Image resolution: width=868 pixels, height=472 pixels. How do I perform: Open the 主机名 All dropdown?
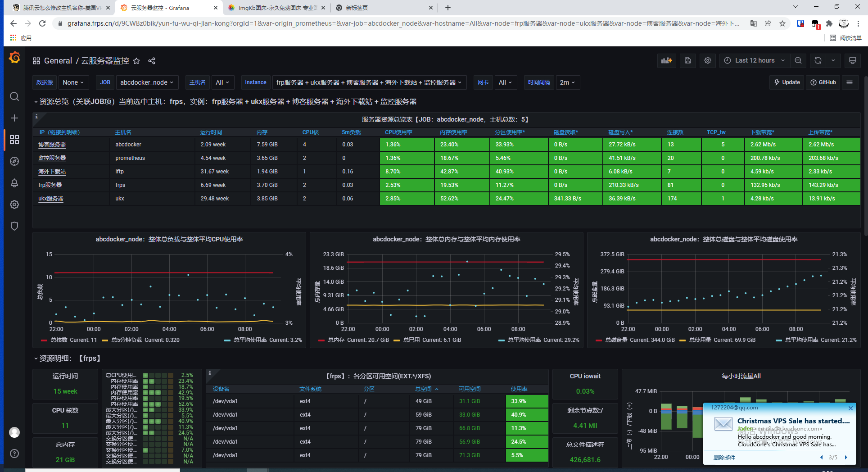(222, 82)
